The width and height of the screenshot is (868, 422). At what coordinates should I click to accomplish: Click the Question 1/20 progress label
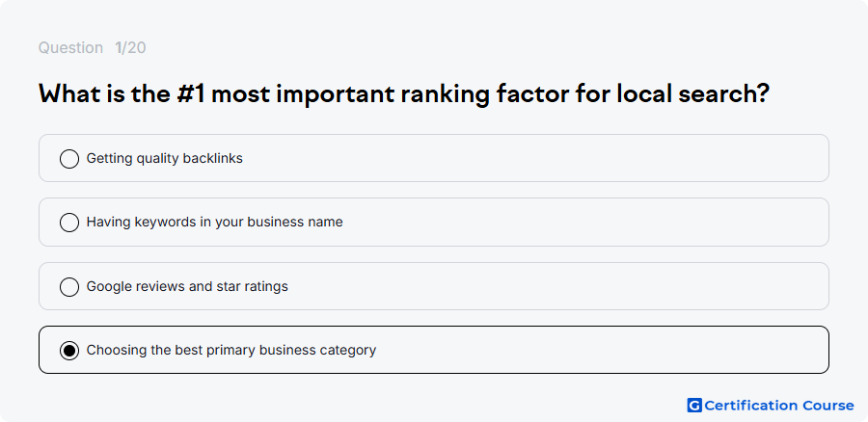[92, 48]
